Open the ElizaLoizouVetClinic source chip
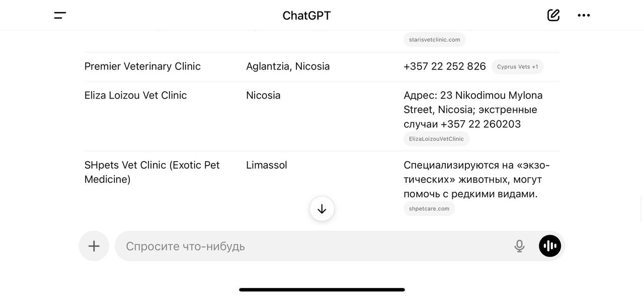 [436, 139]
